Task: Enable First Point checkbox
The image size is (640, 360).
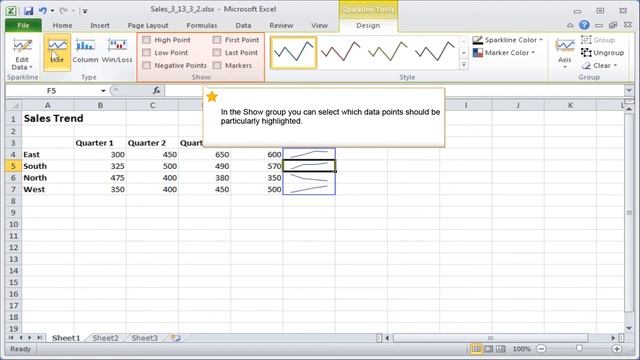Action: pos(217,40)
